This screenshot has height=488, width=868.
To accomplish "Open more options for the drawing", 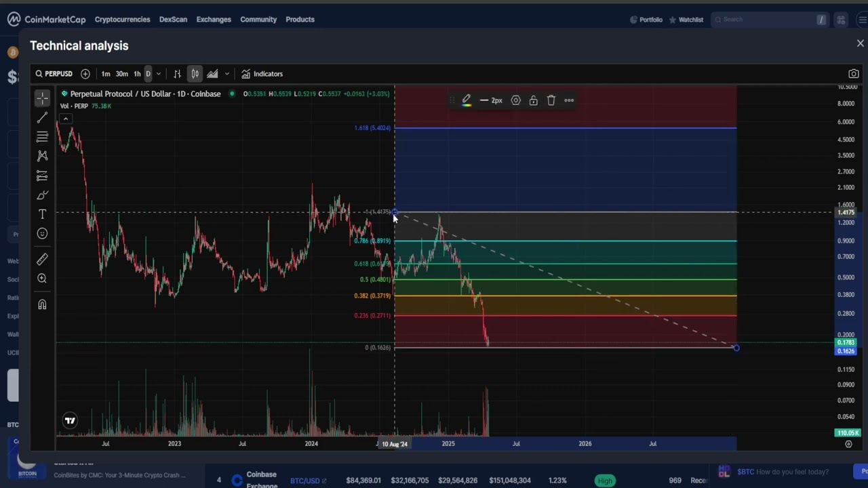I will click(x=569, y=100).
